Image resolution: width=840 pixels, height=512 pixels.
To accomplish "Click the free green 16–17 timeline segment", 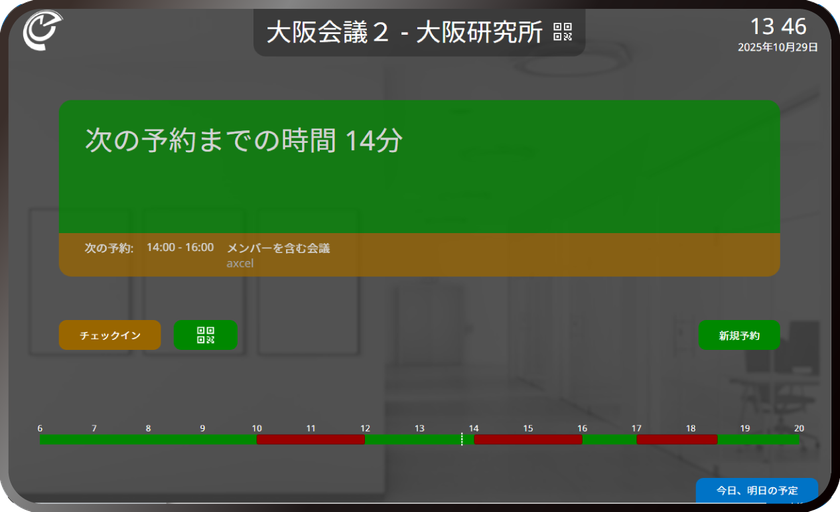I will coord(610,440).
